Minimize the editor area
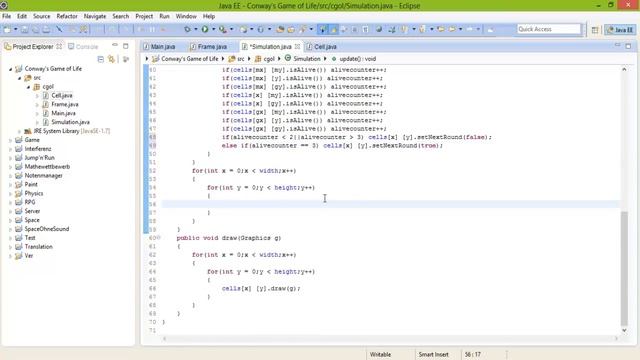 (617, 45)
